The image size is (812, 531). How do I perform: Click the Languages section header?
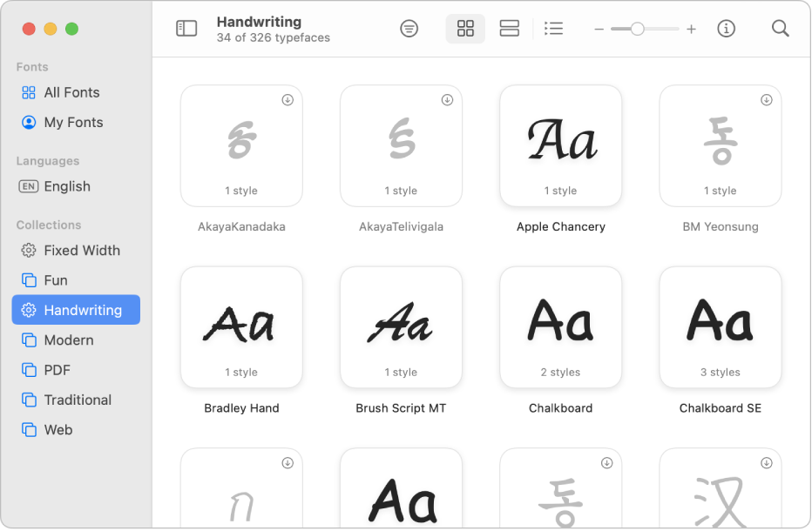point(48,161)
